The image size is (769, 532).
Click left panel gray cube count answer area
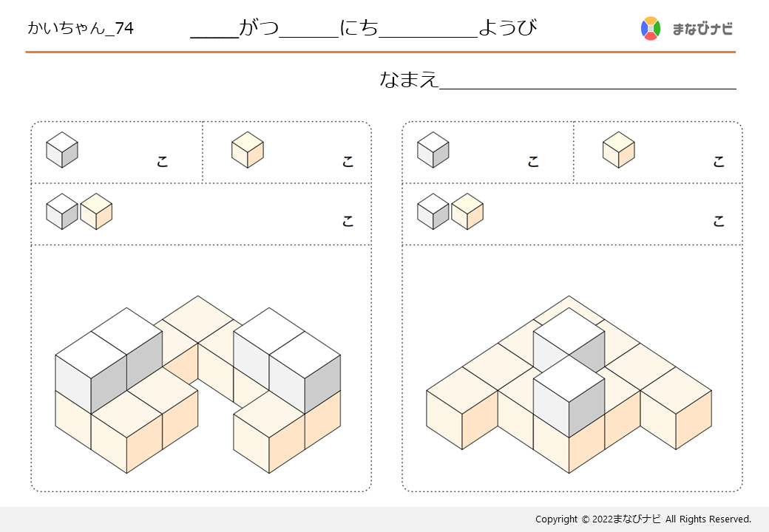tap(118, 153)
